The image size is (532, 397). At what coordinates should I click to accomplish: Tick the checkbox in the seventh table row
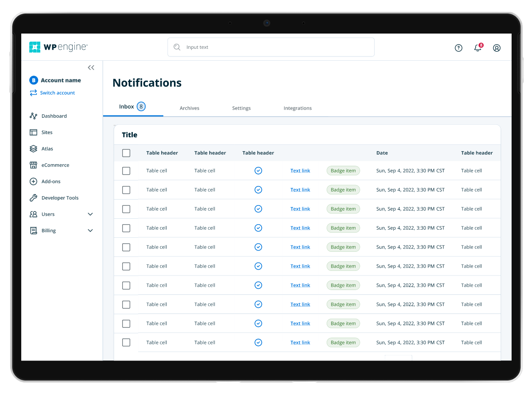[x=126, y=286]
